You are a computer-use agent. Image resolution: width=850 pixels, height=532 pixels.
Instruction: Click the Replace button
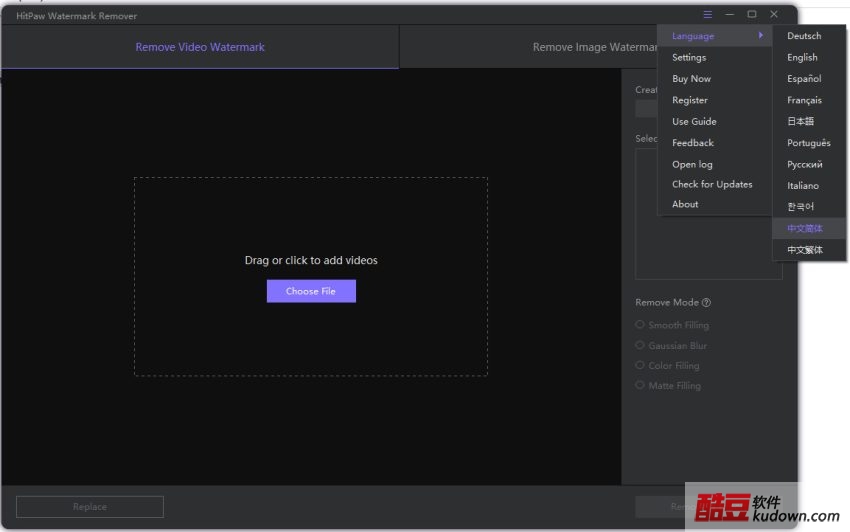90,507
